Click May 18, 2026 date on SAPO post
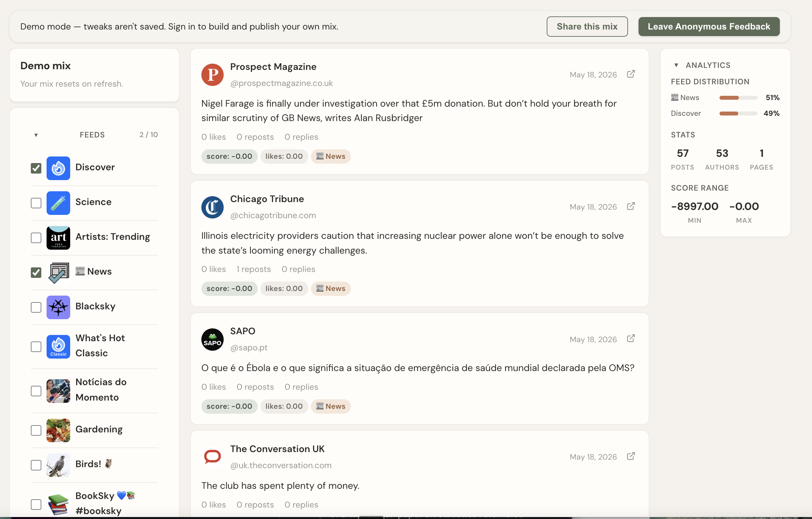 (x=593, y=339)
